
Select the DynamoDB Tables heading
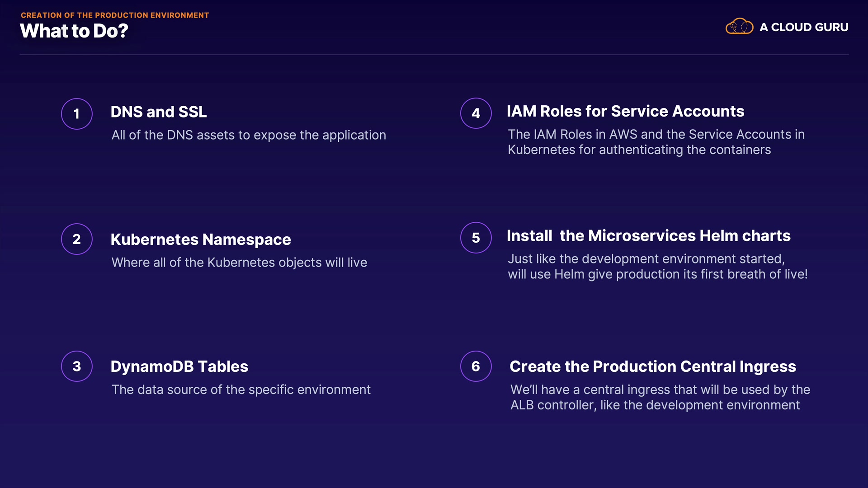coord(179,366)
